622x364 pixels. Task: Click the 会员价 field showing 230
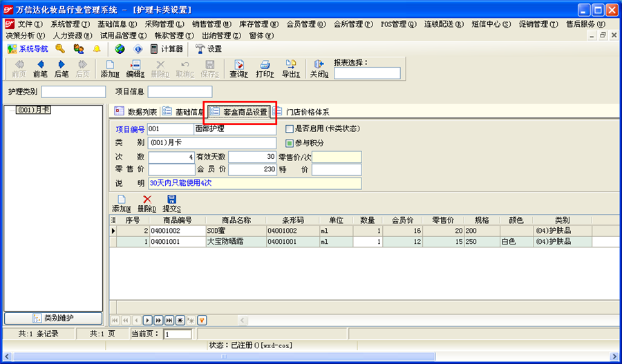(x=252, y=169)
